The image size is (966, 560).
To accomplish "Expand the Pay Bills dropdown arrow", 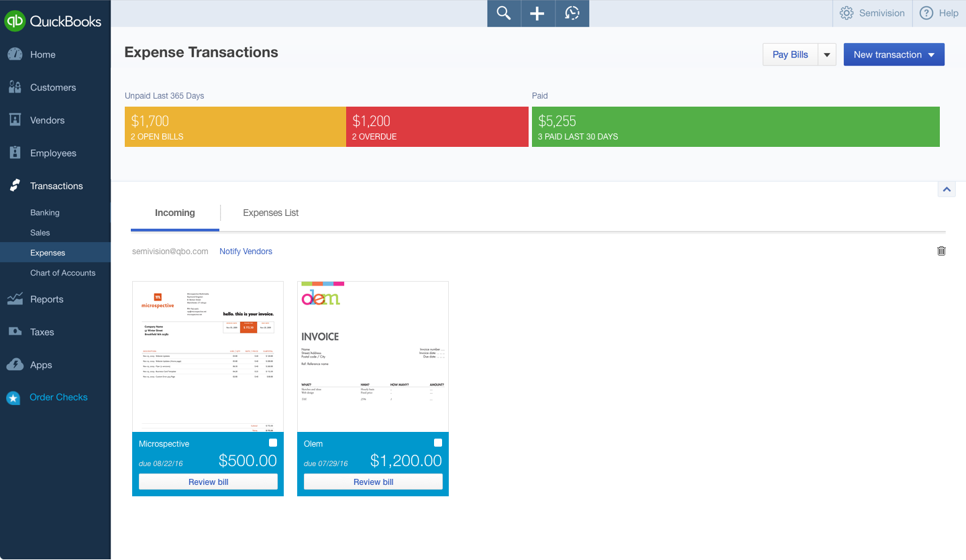I will point(827,55).
